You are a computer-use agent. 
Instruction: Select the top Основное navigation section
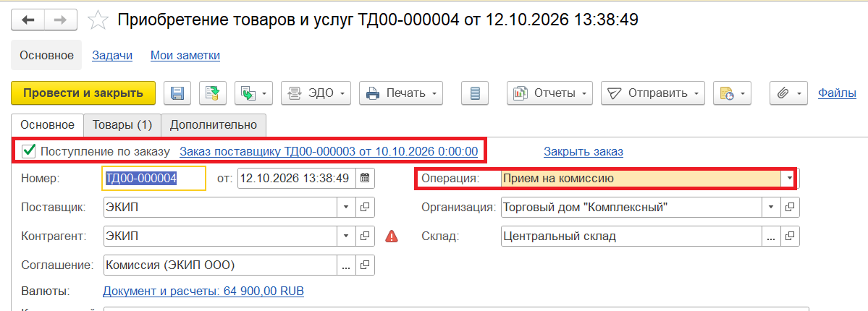(46, 56)
